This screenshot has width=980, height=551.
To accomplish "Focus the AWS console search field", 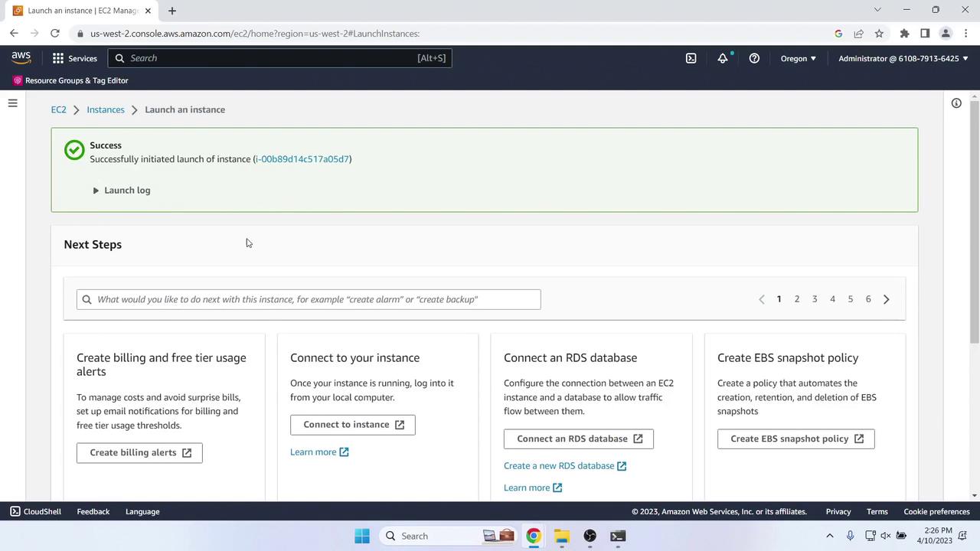I will point(279,58).
